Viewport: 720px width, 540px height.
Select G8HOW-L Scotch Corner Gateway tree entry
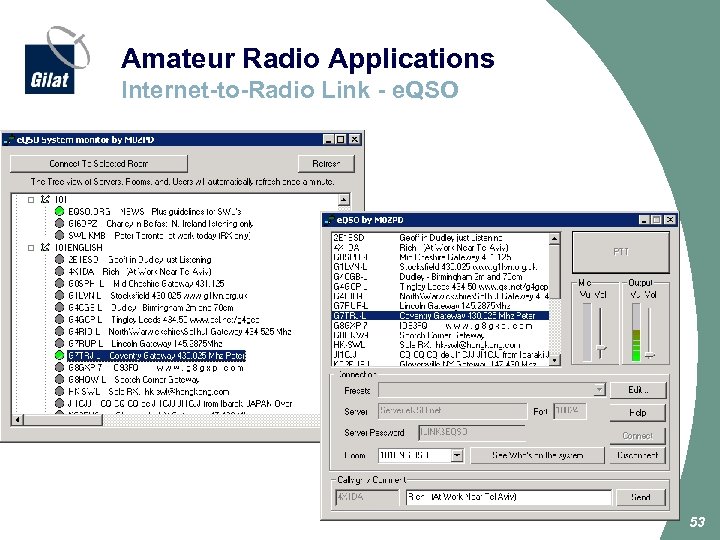point(133,380)
